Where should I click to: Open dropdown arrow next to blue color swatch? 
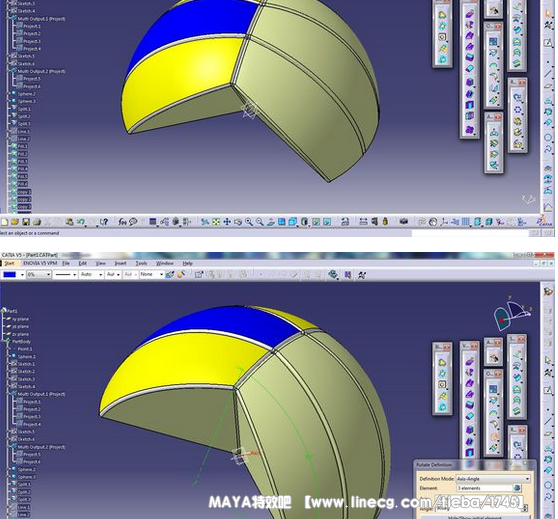pos(22,275)
